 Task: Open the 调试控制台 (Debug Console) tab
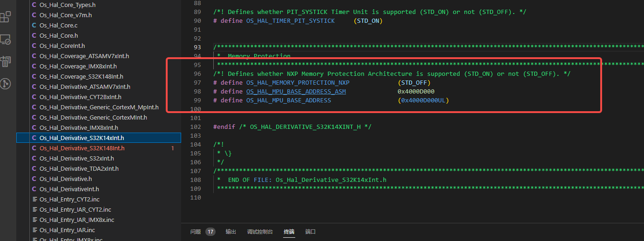[260, 232]
